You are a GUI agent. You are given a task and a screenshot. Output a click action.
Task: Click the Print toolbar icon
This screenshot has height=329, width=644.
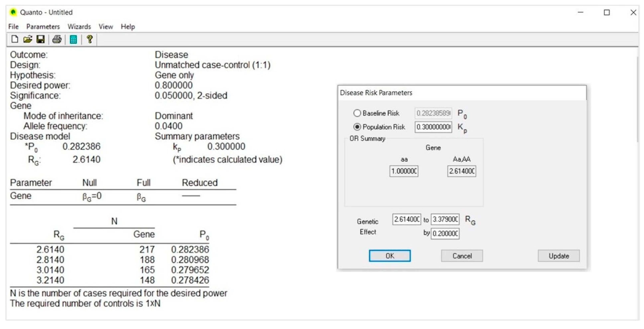[57, 39]
